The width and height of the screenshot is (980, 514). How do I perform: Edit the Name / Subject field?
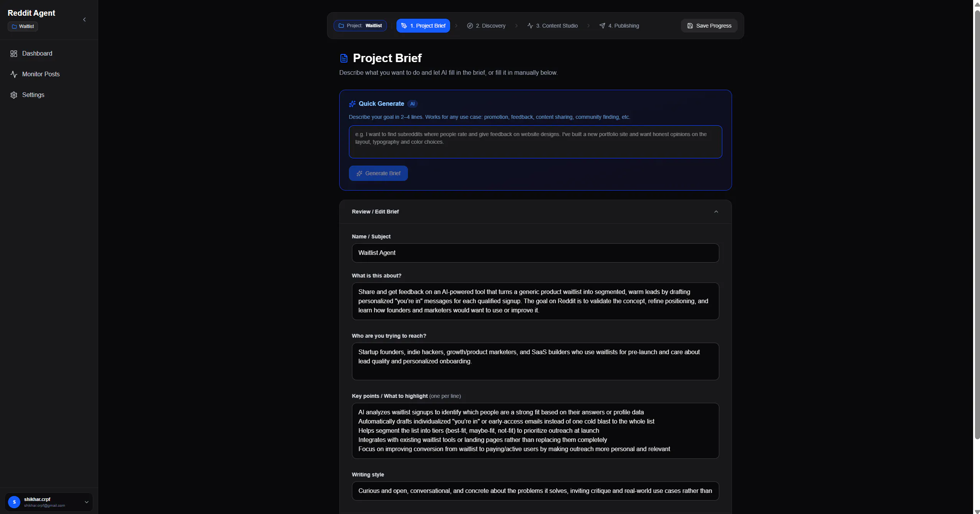[x=535, y=253]
